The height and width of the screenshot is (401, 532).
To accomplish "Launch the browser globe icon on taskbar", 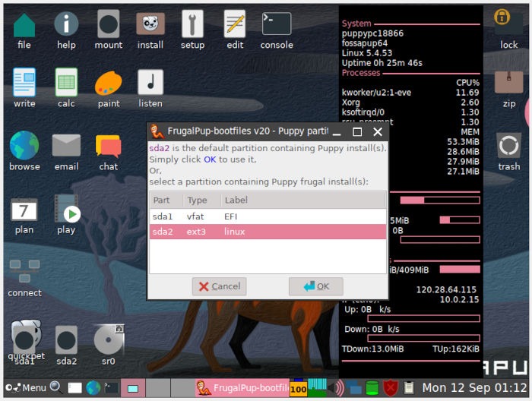I will [x=93, y=388].
